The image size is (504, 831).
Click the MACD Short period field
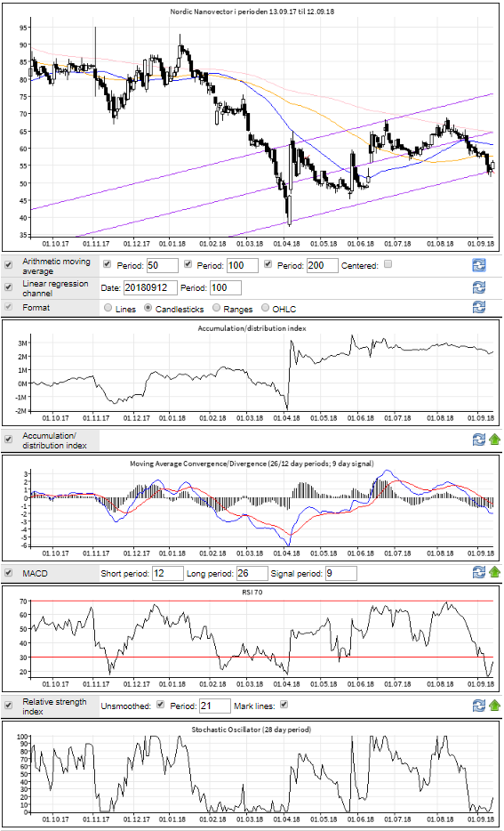coord(168,573)
